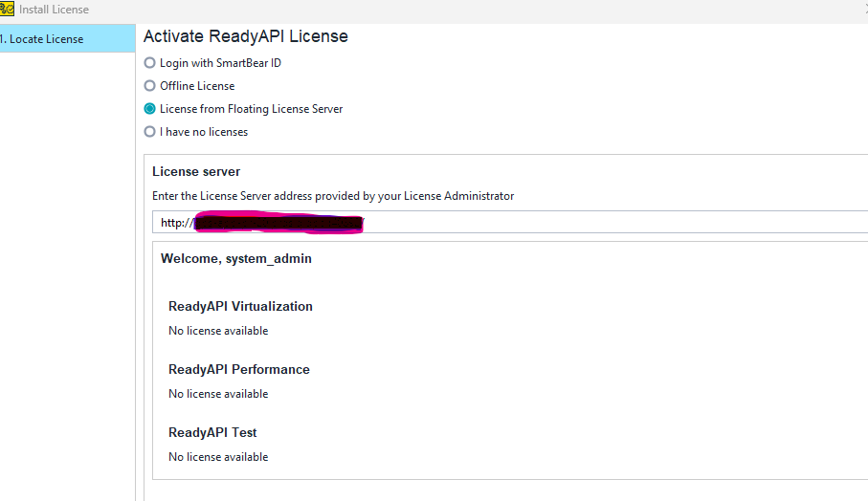This screenshot has width=868, height=501.
Task: Select the Login with SmartBear ID option
Action: (x=149, y=63)
